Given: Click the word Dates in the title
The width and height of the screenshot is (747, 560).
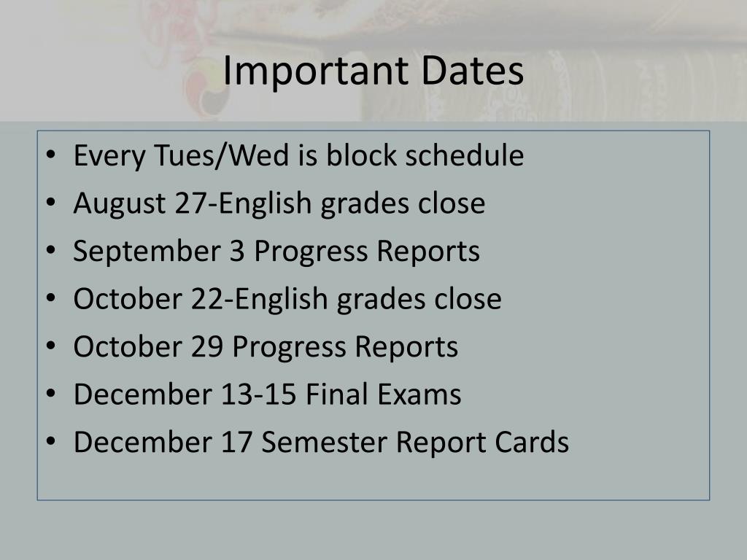Looking at the screenshot, I should pyautogui.click(x=473, y=71).
